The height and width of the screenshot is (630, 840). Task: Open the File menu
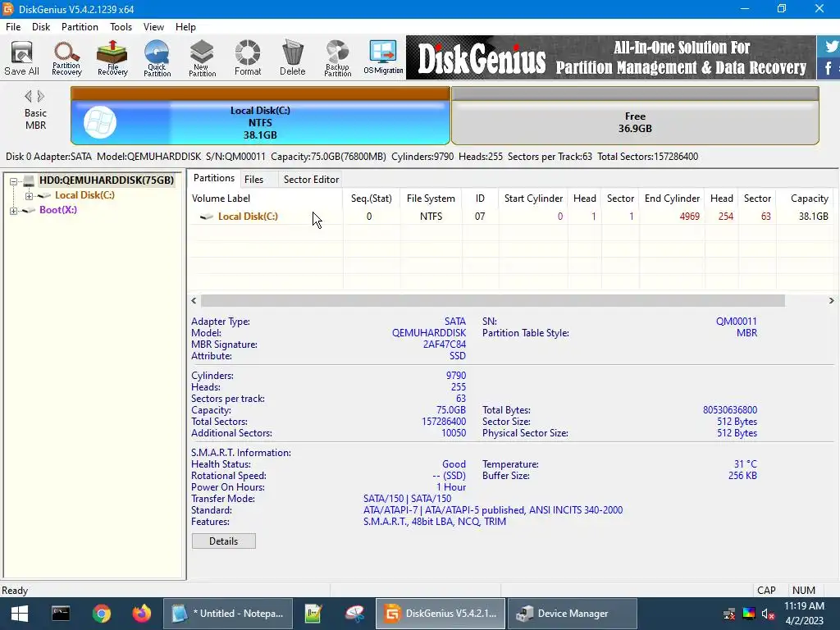(13, 27)
